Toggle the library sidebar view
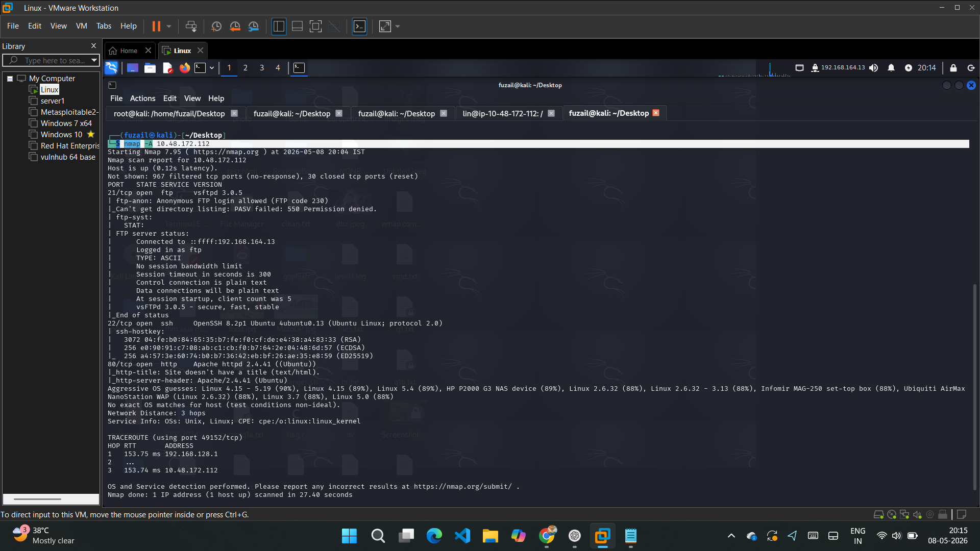Image resolution: width=980 pixels, height=551 pixels. [279, 26]
